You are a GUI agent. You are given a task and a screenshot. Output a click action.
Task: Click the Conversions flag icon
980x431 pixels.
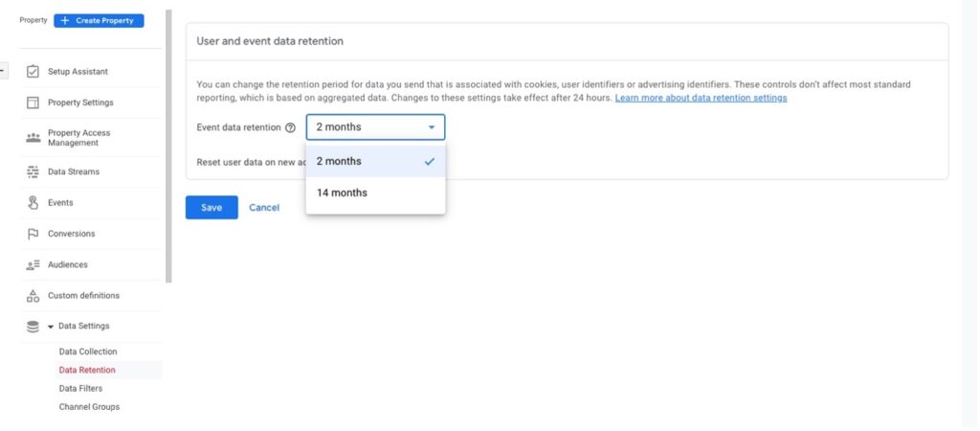coord(33,234)
